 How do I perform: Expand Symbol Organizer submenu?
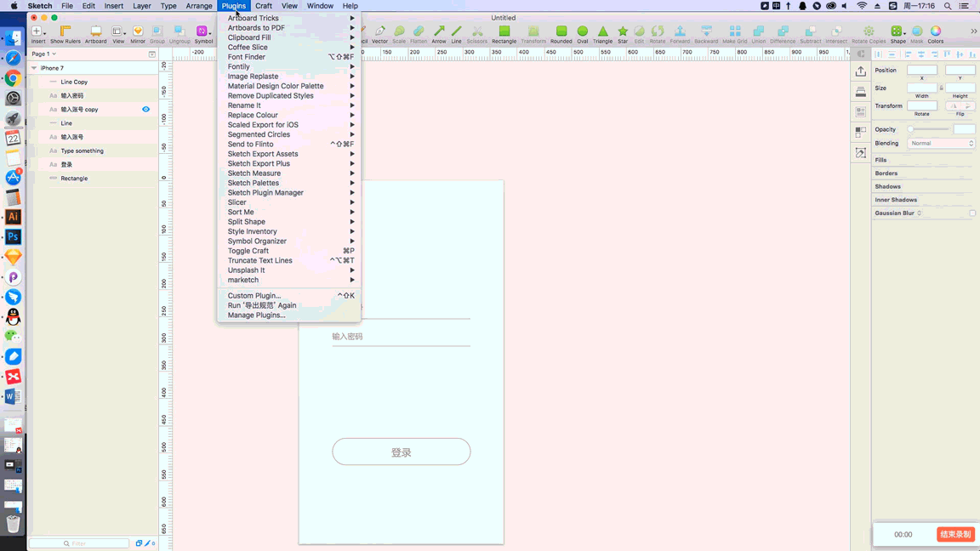tap(288, 241)
